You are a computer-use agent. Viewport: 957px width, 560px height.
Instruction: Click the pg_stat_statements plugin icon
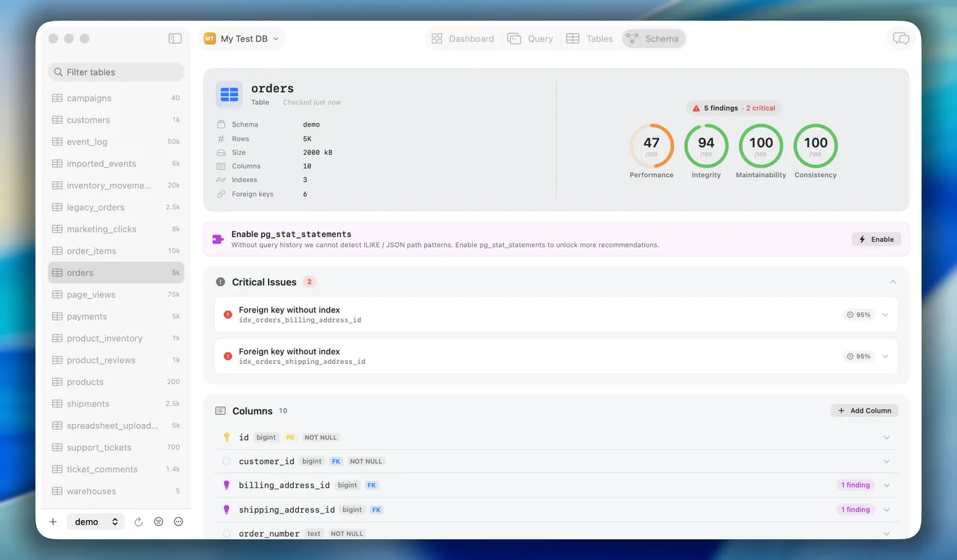coord(218,239)
